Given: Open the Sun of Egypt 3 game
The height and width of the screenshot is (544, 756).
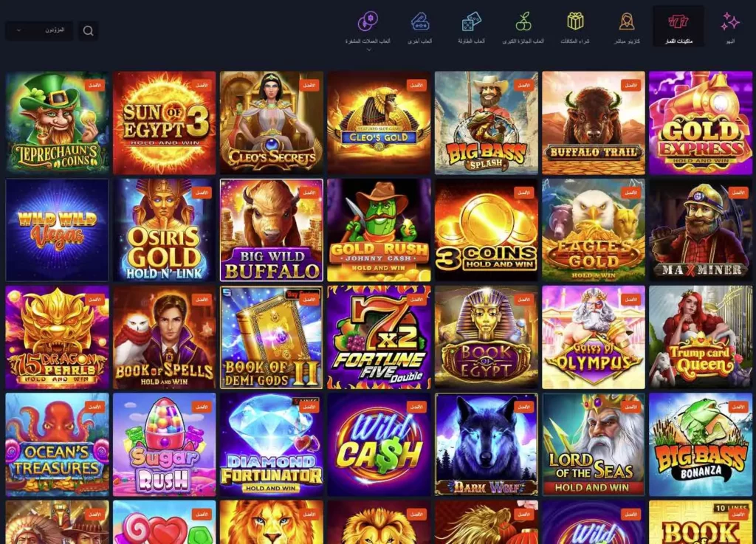Looking at the screenshot, I should [165, 123].
